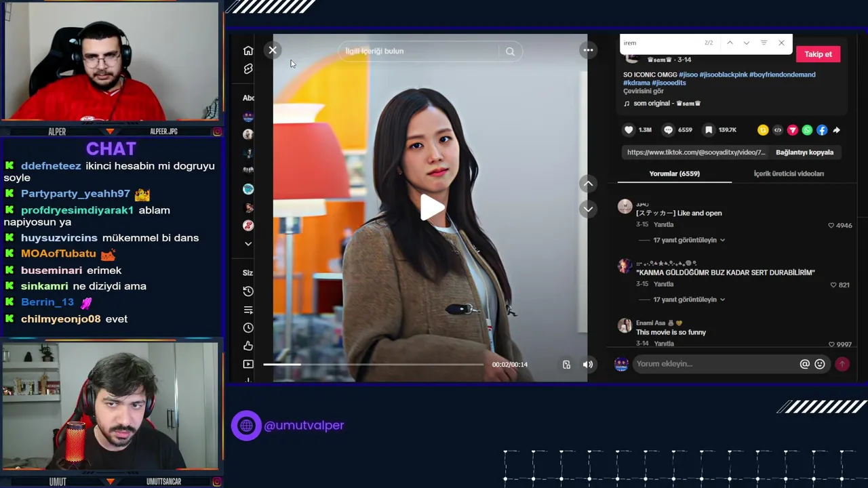868x488 pixels.
Task: Close the 'irem' find-in-page bar
Action: click(x=781, y=43)
